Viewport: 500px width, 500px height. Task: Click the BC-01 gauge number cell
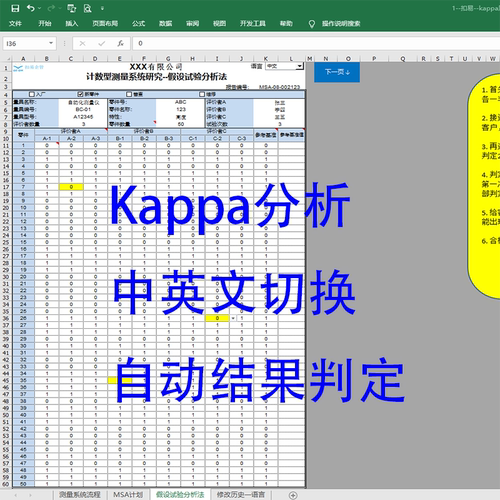tap(83, 109)
